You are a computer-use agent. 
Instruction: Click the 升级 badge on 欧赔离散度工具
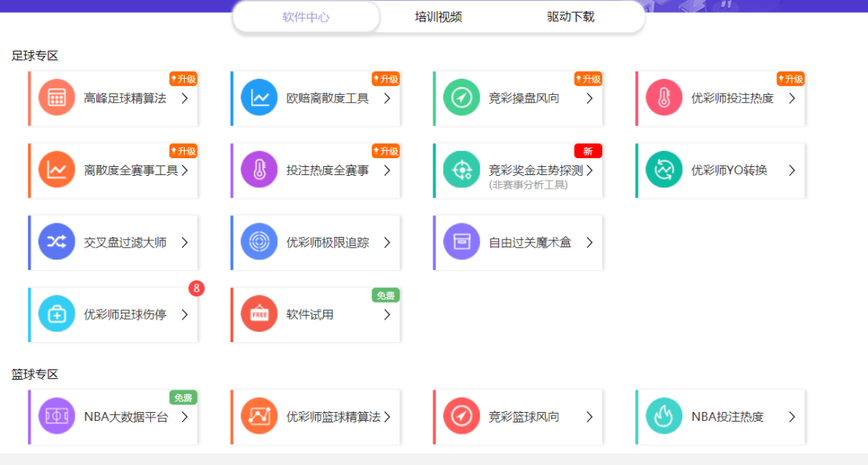click(386, 79)
